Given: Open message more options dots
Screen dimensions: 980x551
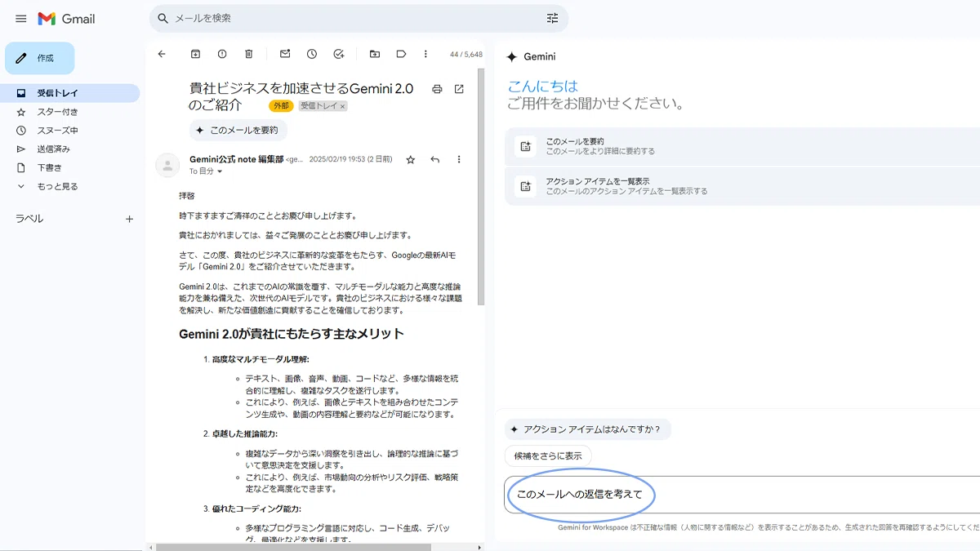Looking at the screenshot, I should coord(459,160).
